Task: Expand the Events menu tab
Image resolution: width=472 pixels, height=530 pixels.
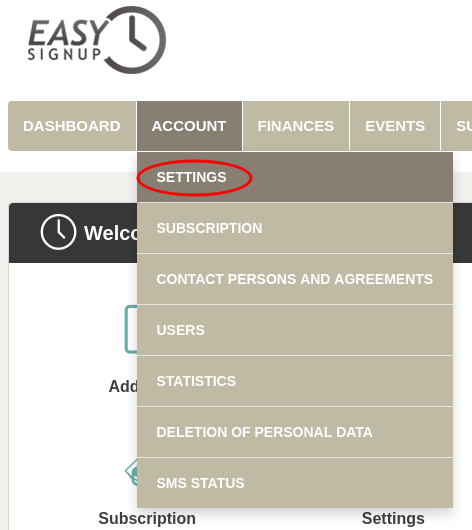Action: point(395,126)
